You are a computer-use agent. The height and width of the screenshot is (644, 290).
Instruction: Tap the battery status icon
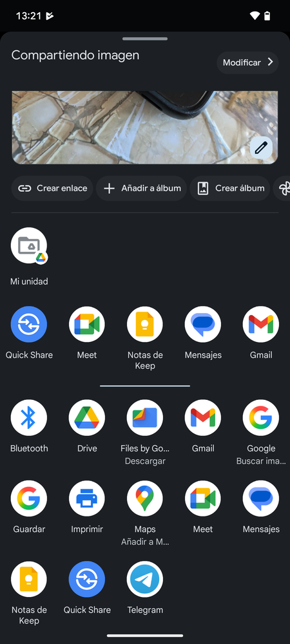pyautogui.click(x=267, y=16)
